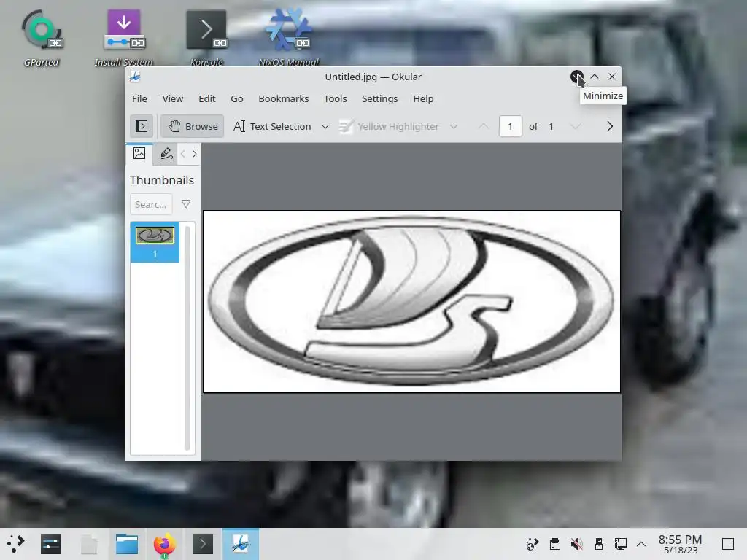Expand the toolbar overflow chevron

click(x=609, y=126)
